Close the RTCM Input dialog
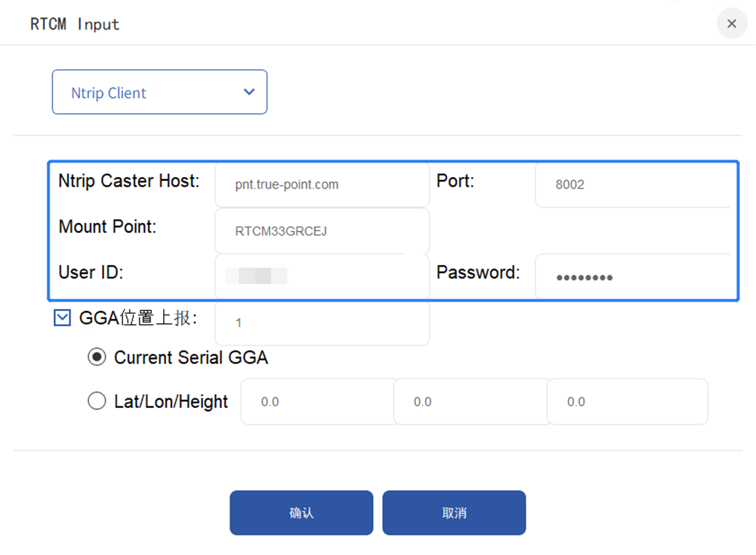This screenshot has width=756, height=555. pyautogui.click(x=731, y=24)
